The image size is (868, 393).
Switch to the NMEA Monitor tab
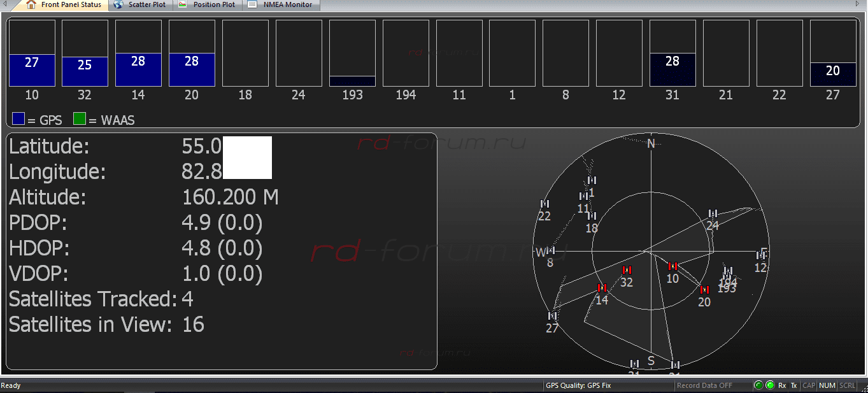[x=289, y=4]
